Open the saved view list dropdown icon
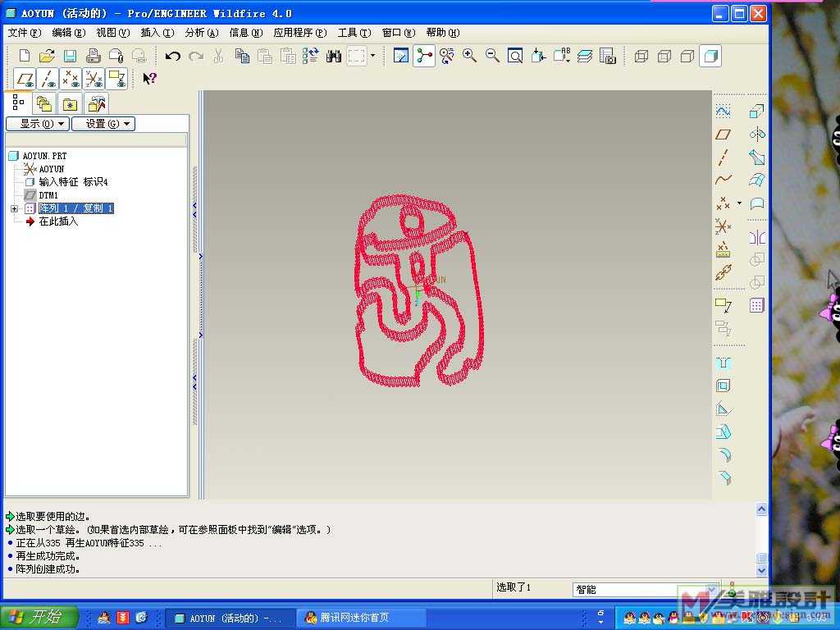 561,56
